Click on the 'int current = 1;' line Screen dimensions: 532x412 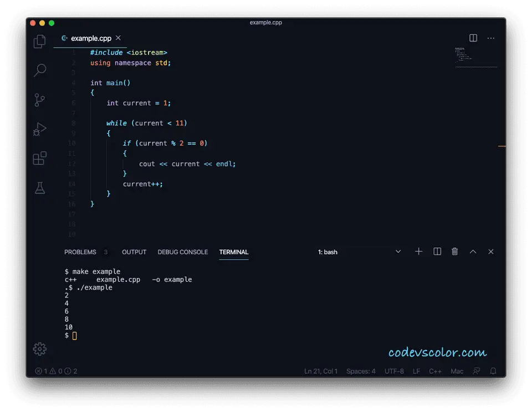coord(139,103)
